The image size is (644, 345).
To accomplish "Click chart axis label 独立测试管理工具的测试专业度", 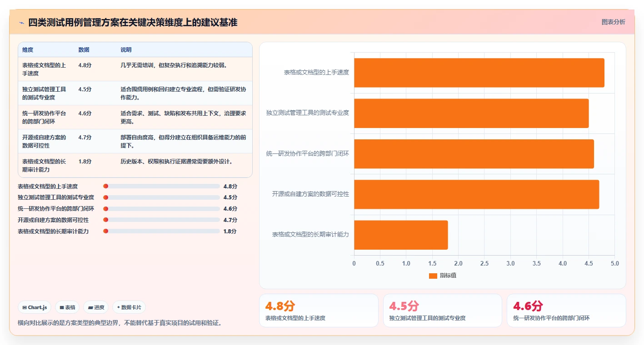I will [308, 113].
